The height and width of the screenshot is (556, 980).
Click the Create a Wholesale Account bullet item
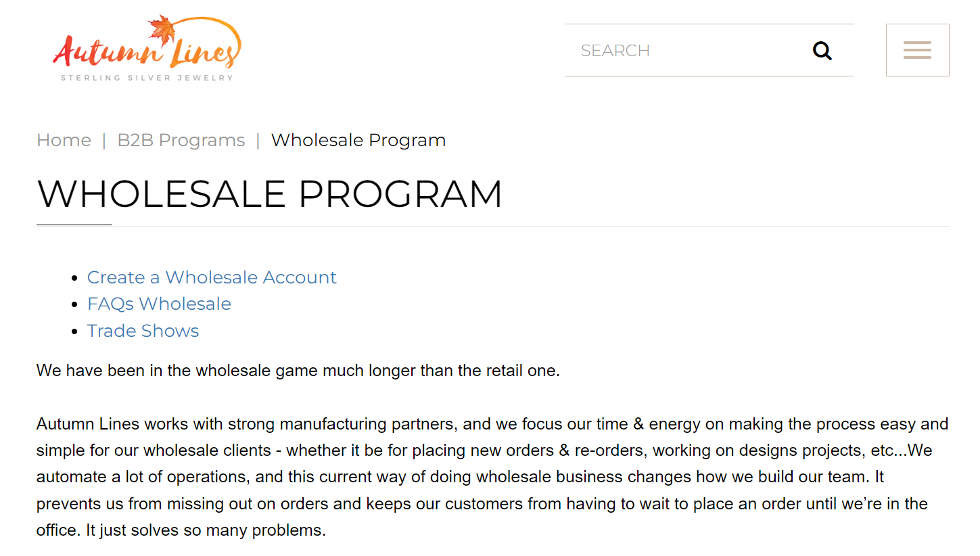pos(212,277)
